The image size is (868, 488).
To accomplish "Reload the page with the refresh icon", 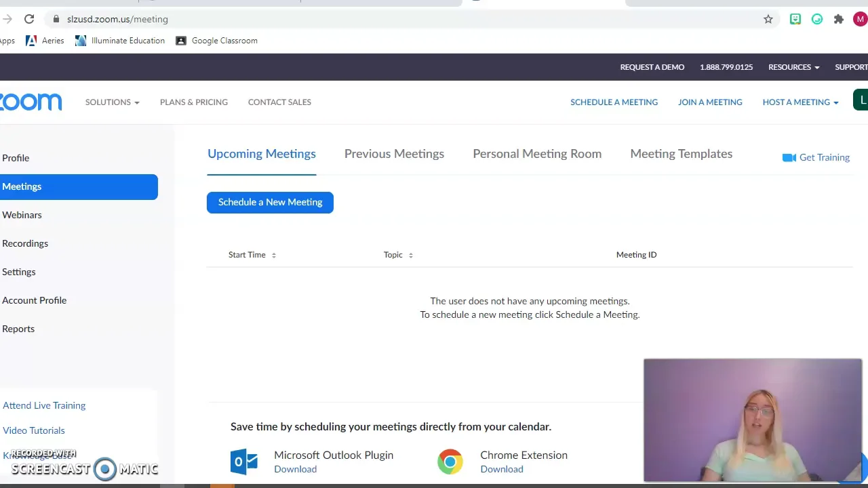I will coord(29,19).
